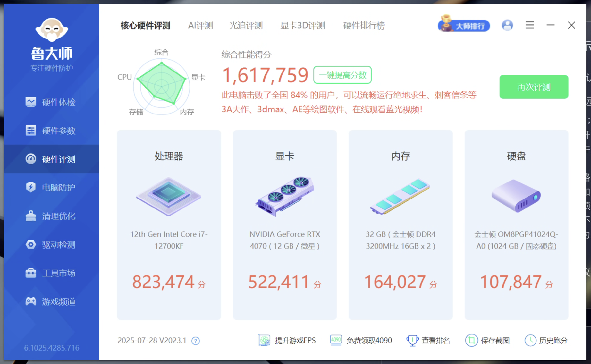Open 硬件参数 in the sidebar
591x364 pixels.
click(x=51, y=130)
